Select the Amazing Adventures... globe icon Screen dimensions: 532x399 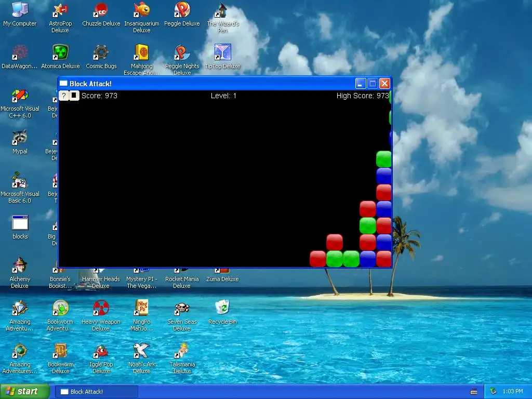coord(20,351)
